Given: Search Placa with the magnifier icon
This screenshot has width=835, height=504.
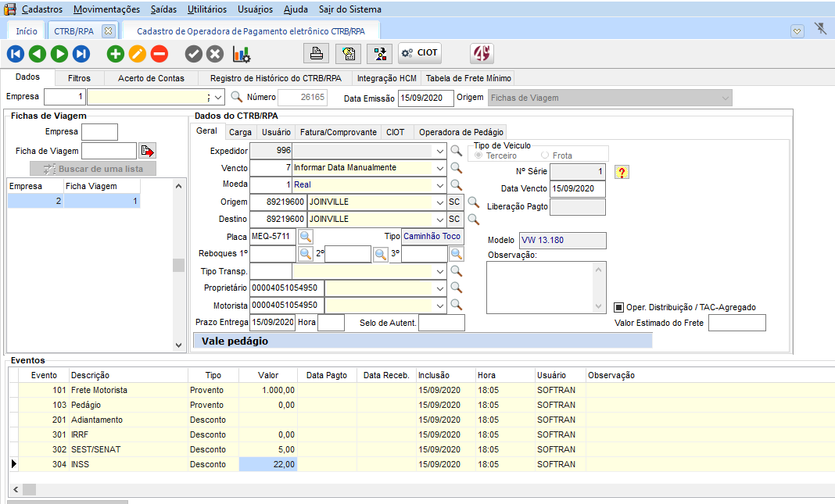Looking at the screenshot, I should pyautogui.click(x=306, y=236).
